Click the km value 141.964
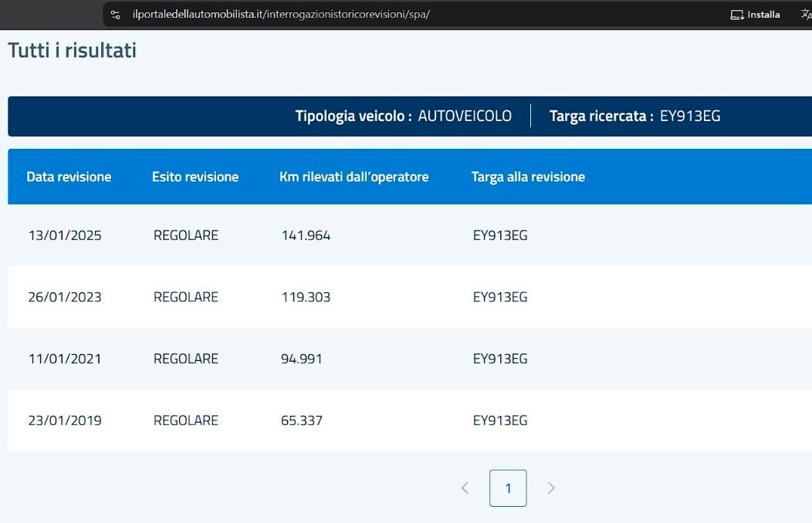Screen dimensions: 812x523 click(306, 235)
